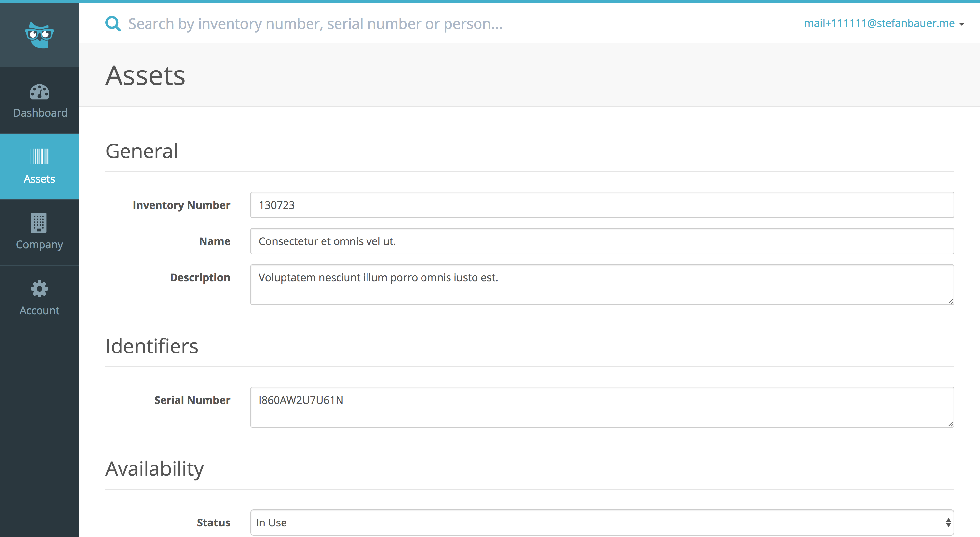This screenshot has width=980, height=537.
Task: Click the Inventory Number input field
Action: coord(602,205)
